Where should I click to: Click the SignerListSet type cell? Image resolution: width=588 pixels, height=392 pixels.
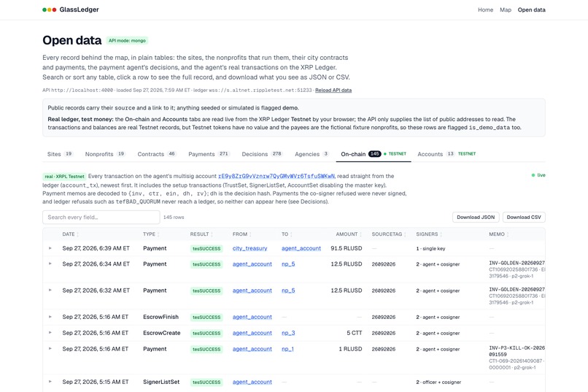[x=161, y=382]
